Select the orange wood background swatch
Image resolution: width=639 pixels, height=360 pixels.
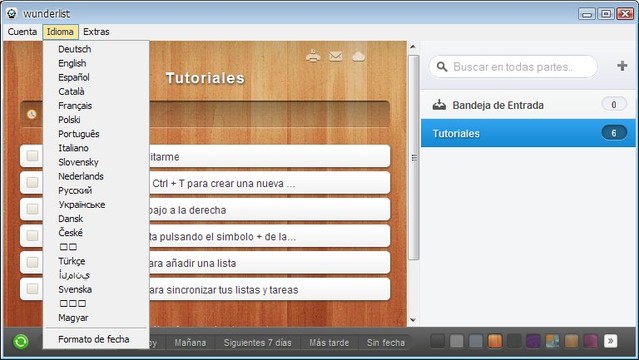pyautogui.click(x=495, y=341)
